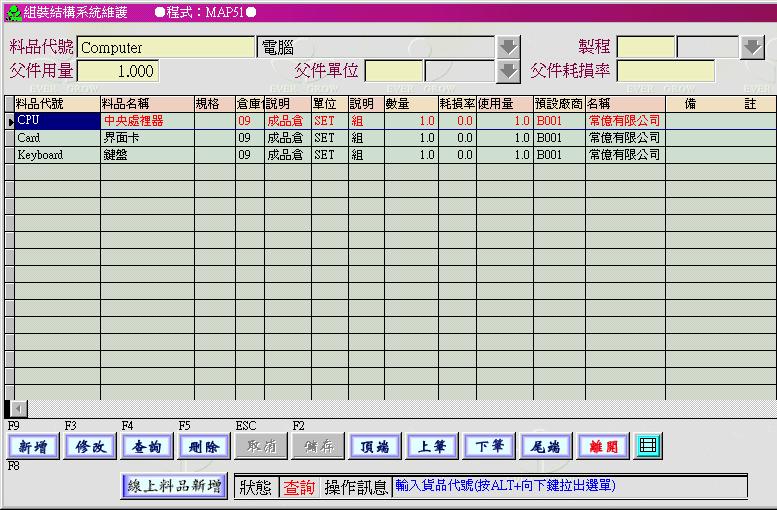Click the 查詢 button
Viewport: 777px width, 510px height.
click(147, 447)
